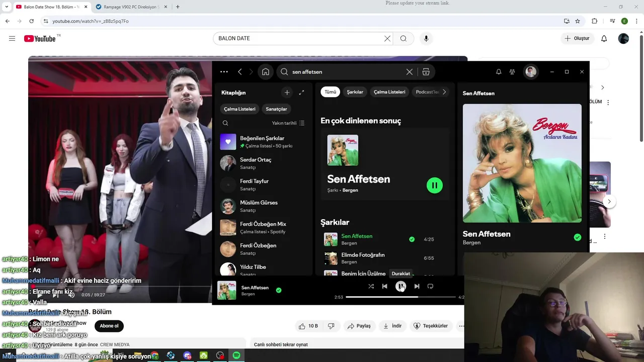Open Chrome extensions puzzle icon

pos(595,21)
